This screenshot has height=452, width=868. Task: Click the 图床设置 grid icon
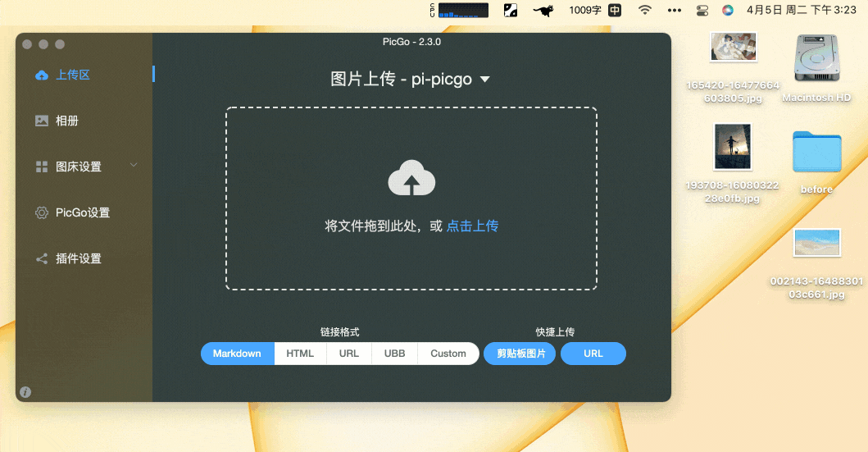coord(42,167)
